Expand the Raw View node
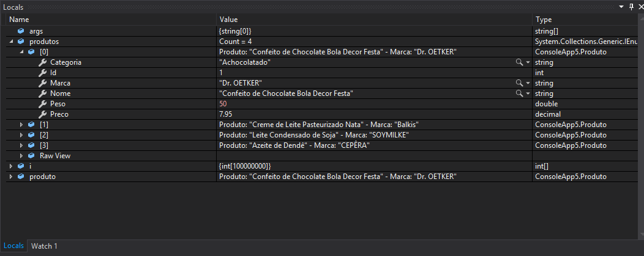This screenshot has height=256, width=644. point(21,156)
